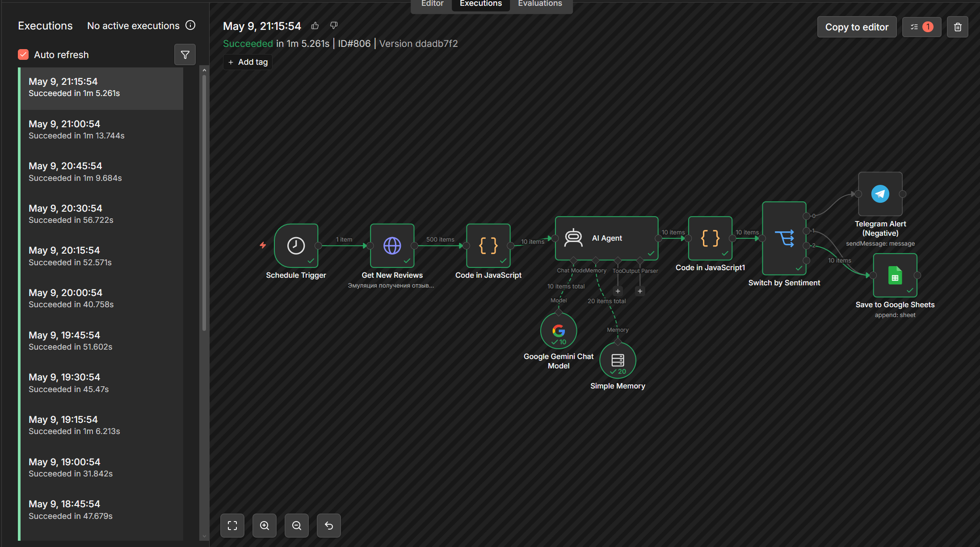Switch to the Editor tab

pos(432,4)
